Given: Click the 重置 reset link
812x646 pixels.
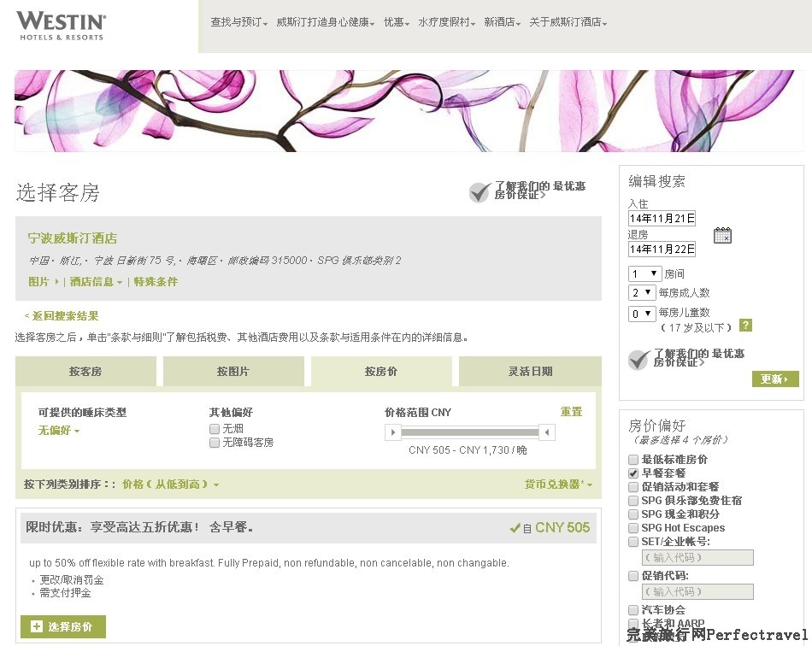Looking at the screenshot, I should (x=571, y=412).
